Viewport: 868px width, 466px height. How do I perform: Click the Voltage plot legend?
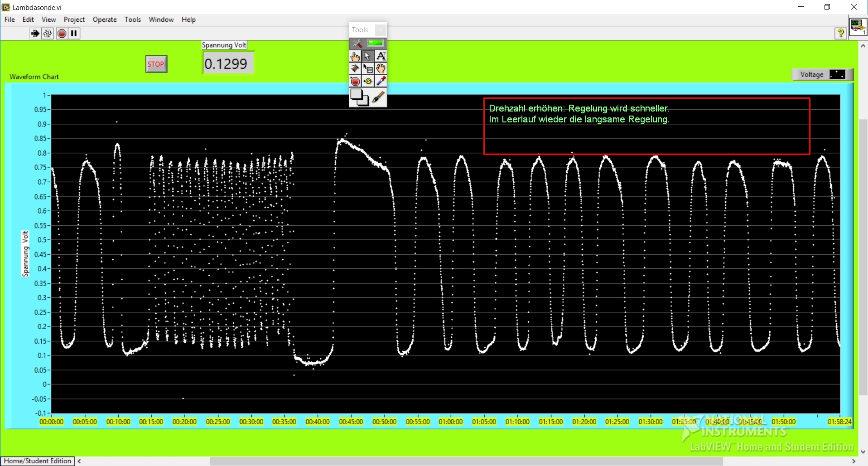click(x=822, y=74)
